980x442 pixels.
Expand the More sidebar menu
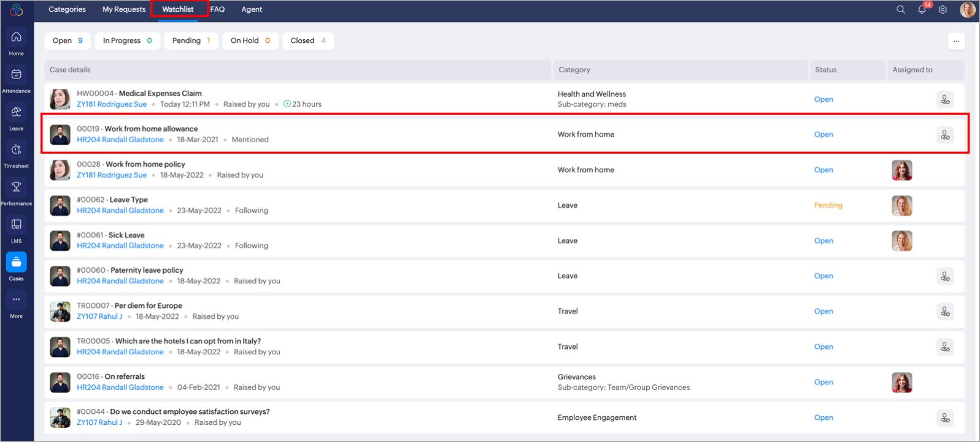(x=17, y=300)
